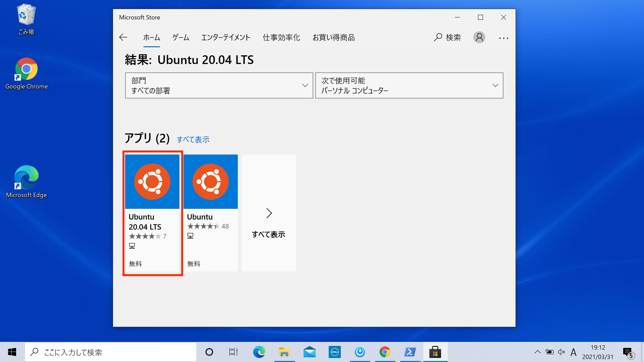This screenshot has height=362, width=644.
Task: Launch Microsoft Edge from the taskbar
Action: tap(259, 352)
